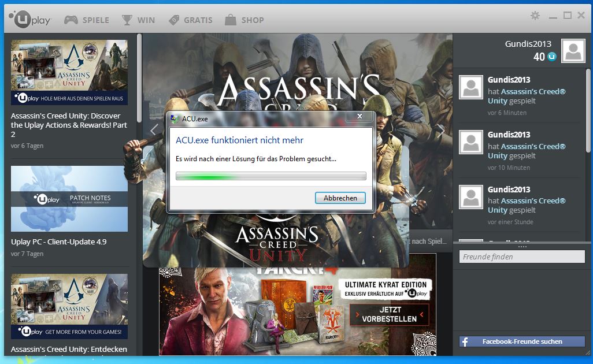Click 'vor 7 Tagen' timestamp in news
This screenshot has height=364, width=593.
click(27, 254)
